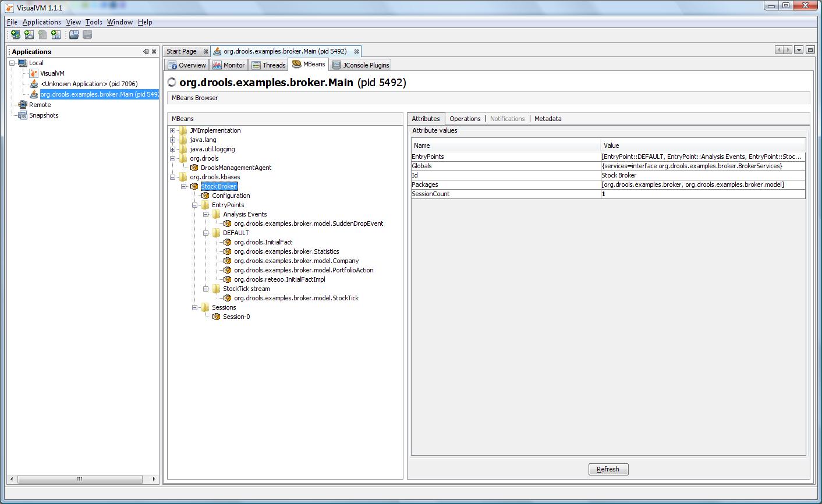The height and width of the screenshot is (504, 822).
Task: Click the DroolsManagementAgent MBean icon
Action: tap(194, 168)
